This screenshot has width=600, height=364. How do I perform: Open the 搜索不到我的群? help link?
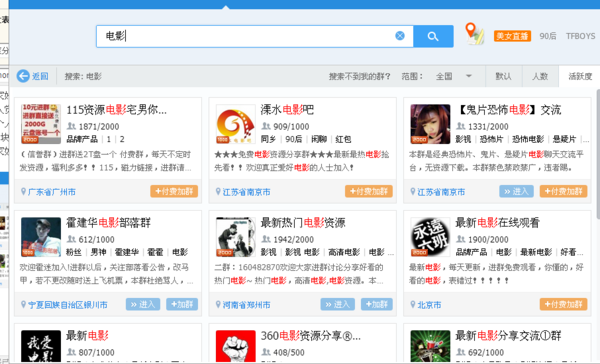coord(359,76)
